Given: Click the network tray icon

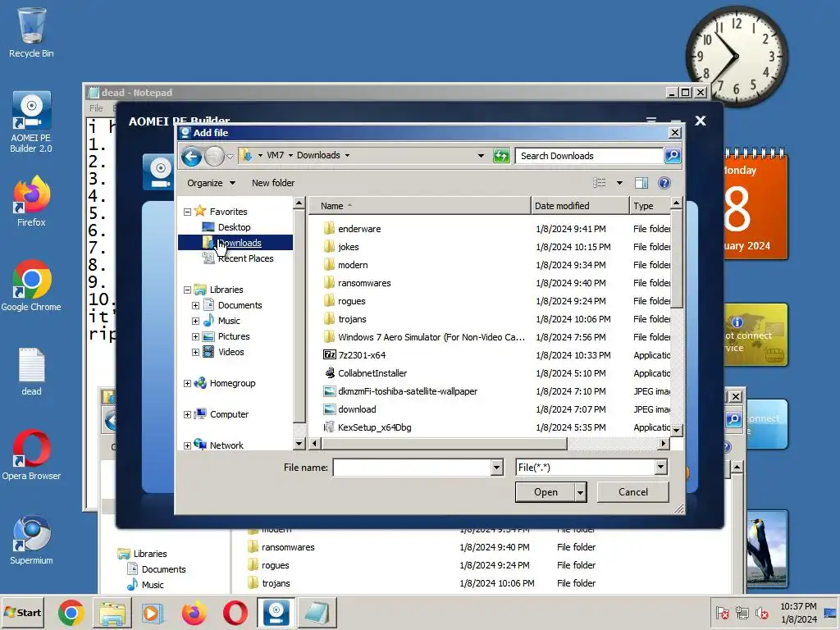Looking at the screenshot, I should pos(742,613).
